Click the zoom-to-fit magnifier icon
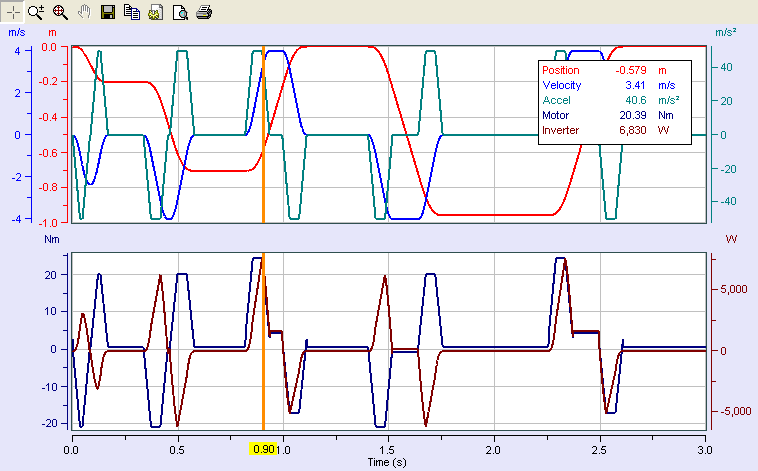758x471 pixels. [x=59, y=12]
